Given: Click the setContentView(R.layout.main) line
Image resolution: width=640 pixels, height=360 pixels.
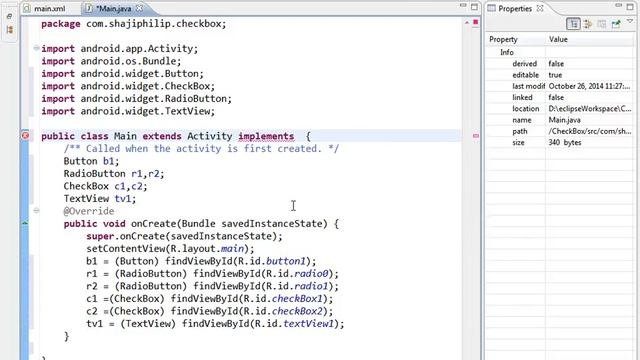Looking at the screenshot, I should [x=170, y=249].
